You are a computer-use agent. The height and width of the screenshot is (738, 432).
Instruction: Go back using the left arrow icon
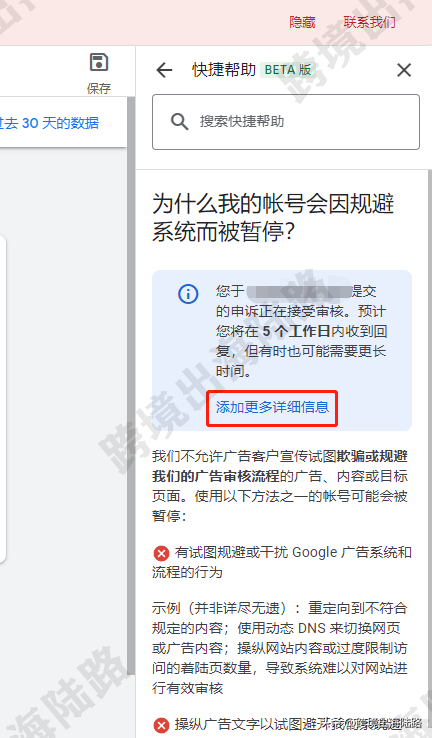(164, 70)
